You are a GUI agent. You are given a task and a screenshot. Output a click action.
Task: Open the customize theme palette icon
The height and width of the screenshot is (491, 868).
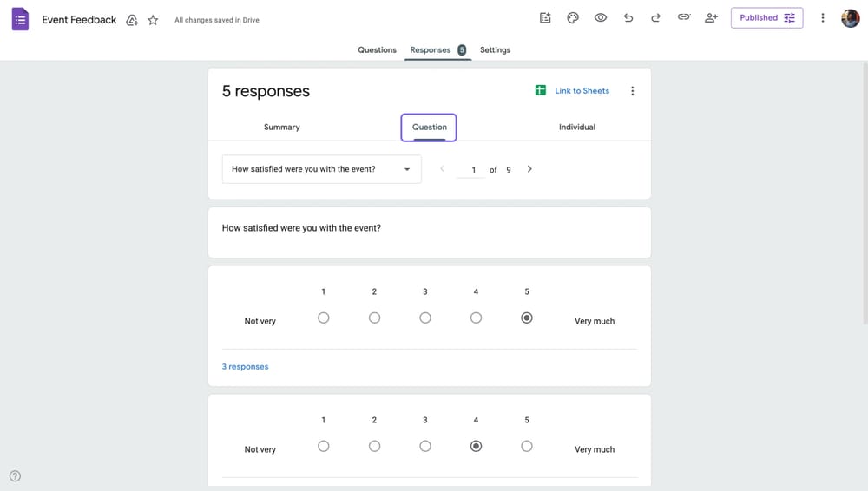[x=573, y=17]
